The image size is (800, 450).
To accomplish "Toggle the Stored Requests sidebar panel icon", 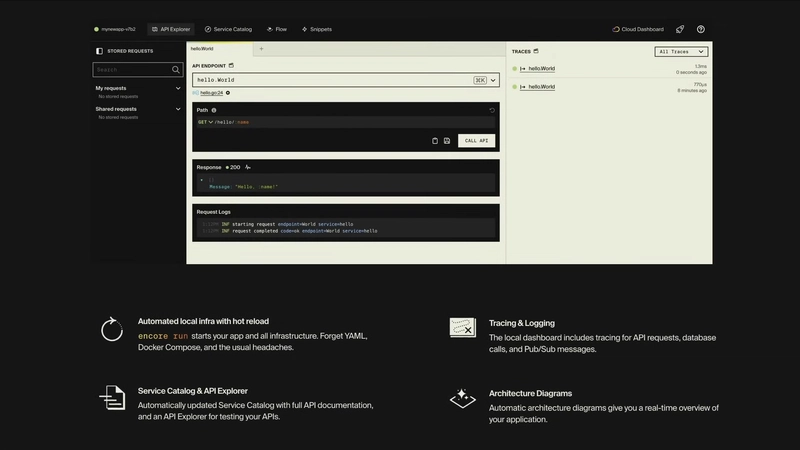I will (x=99, y=51).
